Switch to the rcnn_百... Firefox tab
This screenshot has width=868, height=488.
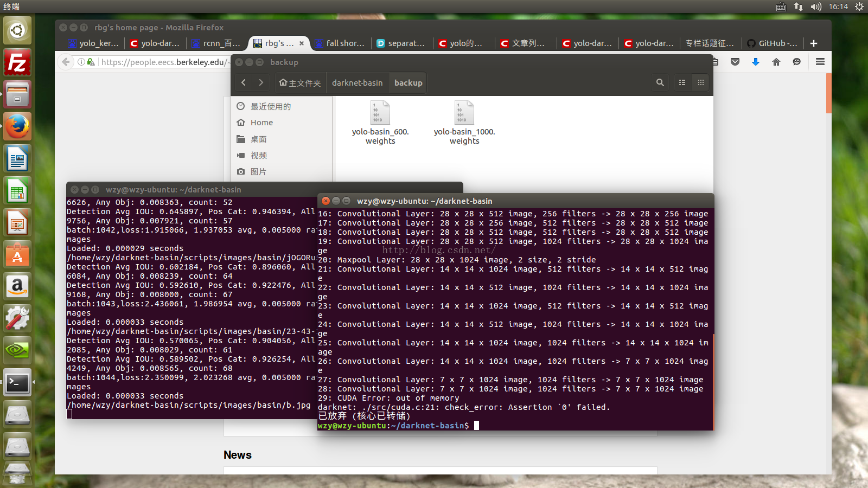(217, 43)
